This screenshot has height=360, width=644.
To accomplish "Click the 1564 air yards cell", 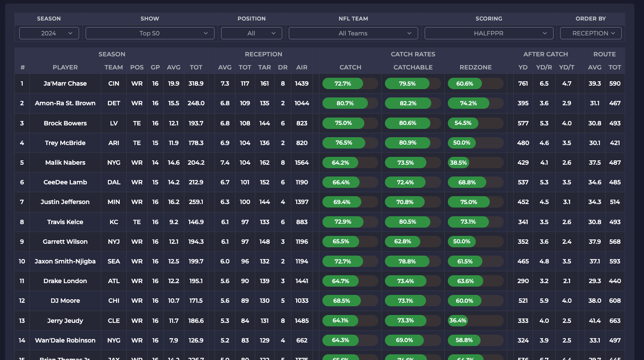I will click(301, 163).
